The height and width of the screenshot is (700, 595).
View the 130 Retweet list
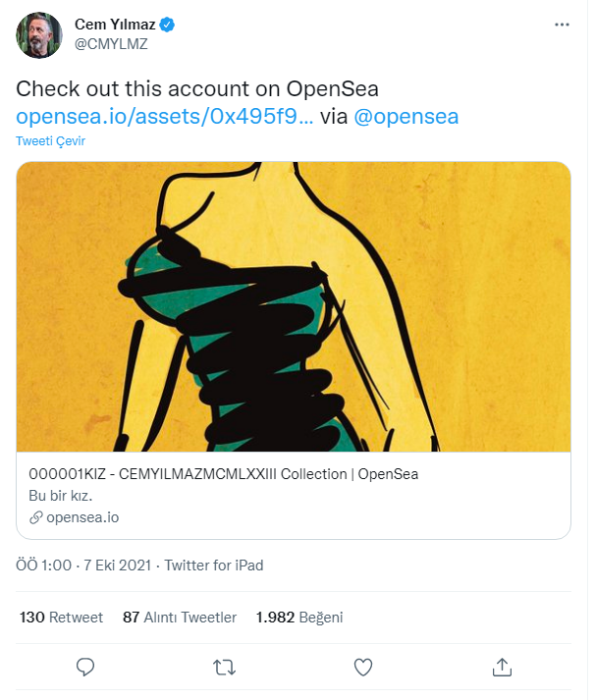click(x=61, y=618)
